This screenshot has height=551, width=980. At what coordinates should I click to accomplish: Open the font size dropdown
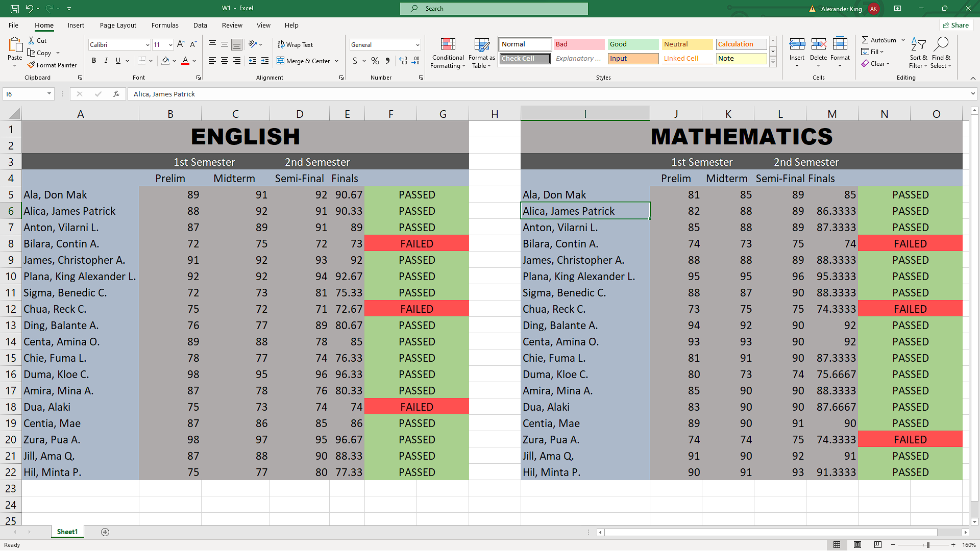click(x=170, y=45)
